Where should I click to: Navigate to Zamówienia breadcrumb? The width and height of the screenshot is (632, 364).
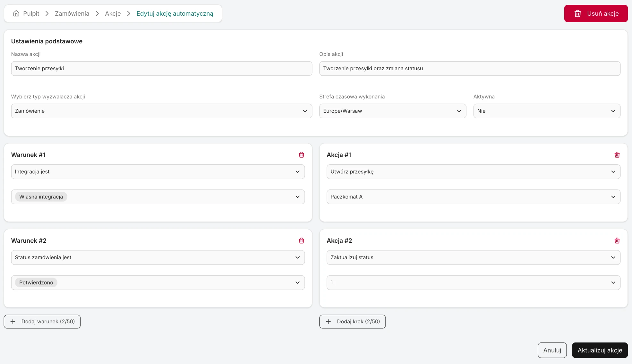click(x=72, y=13)
